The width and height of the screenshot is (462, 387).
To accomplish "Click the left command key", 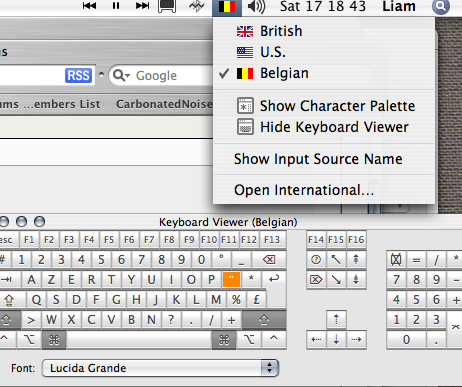I will pos(54,340).
